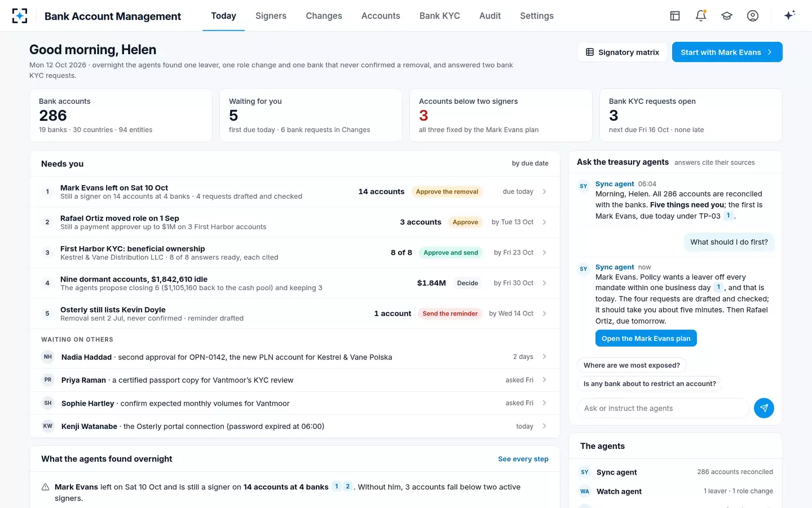Screen dimensions: 812x508
Task: Click Start with Mark Evans button
Action: 727,52
